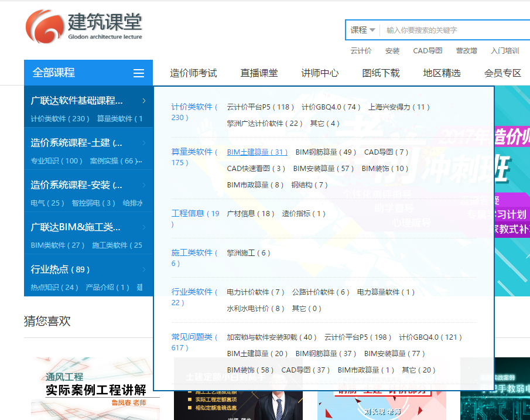Open the hamburger menu icon beside 全部课程

click(x=139, y=73)
